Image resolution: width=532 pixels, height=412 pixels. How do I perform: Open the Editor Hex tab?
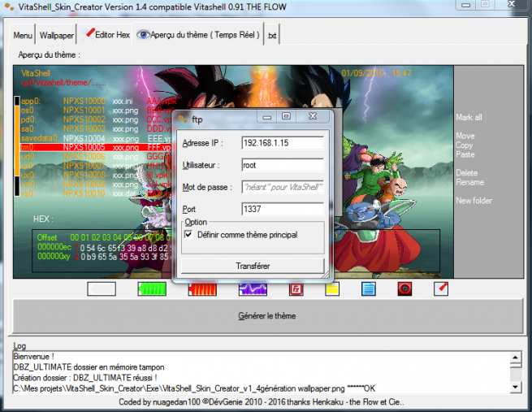click(x=106, y=36)
